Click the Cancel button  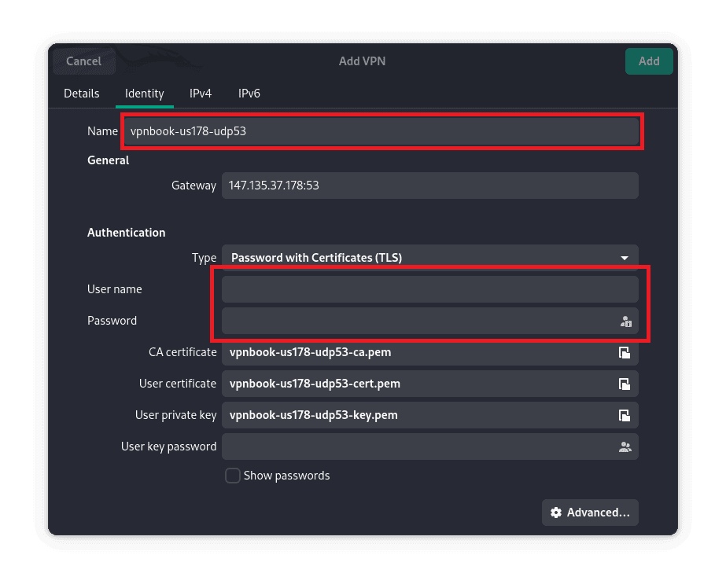click(x=83, y=61)
